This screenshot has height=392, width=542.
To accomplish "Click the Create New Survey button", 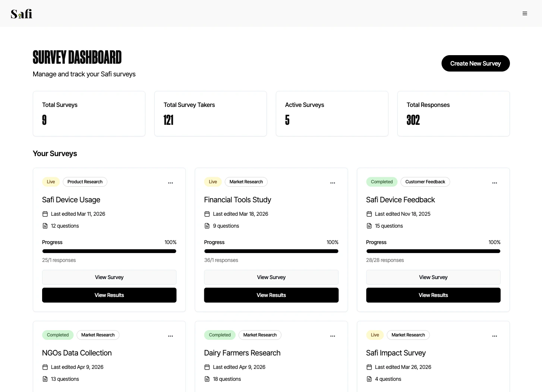I will pos(475,63).
